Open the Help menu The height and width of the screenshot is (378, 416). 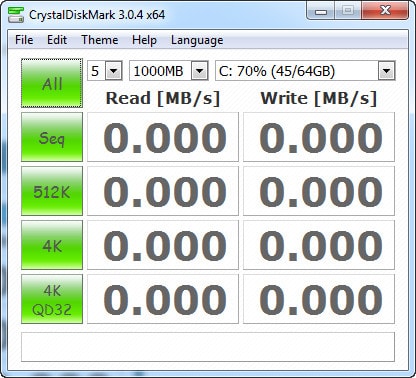point(144,40)
